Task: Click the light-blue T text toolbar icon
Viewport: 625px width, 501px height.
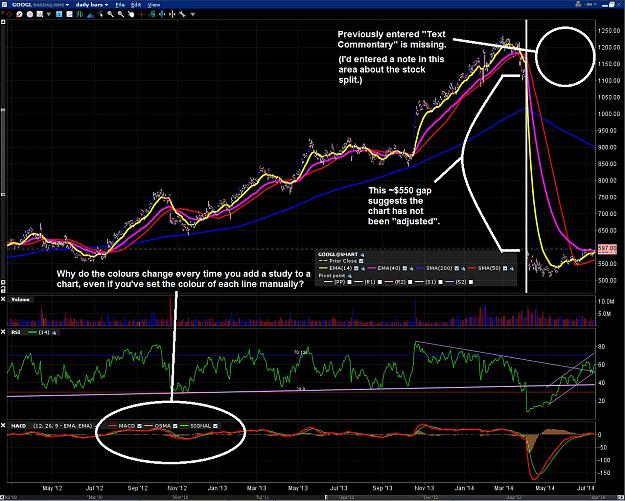Action: (59, 14)
